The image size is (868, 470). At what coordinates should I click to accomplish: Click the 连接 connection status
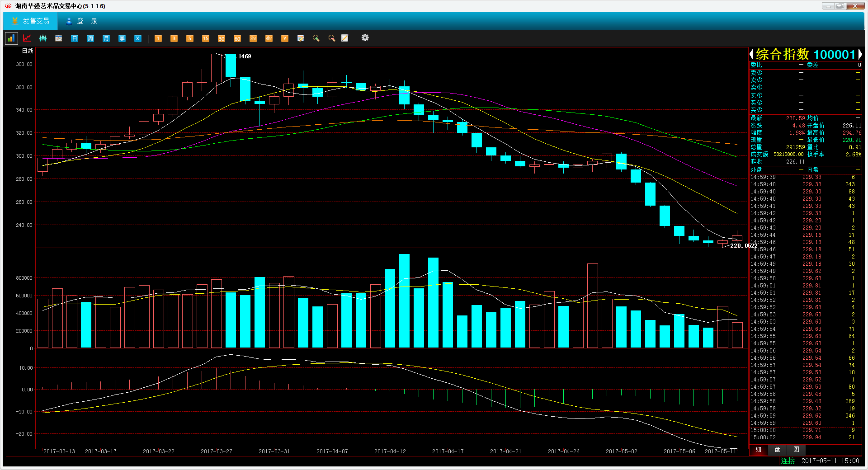coord(788,461)
